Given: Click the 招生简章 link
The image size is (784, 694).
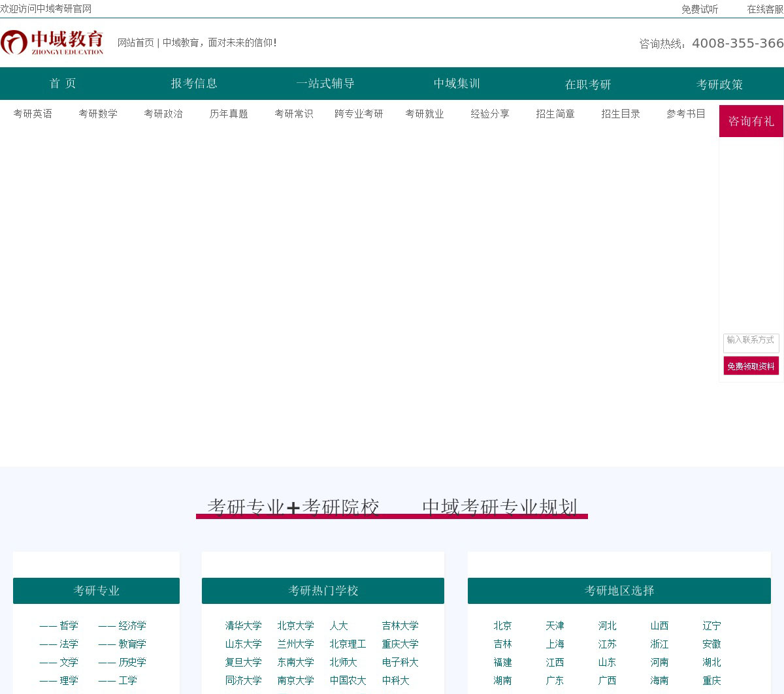Looking at the screenshot, I should pos(555,114).
